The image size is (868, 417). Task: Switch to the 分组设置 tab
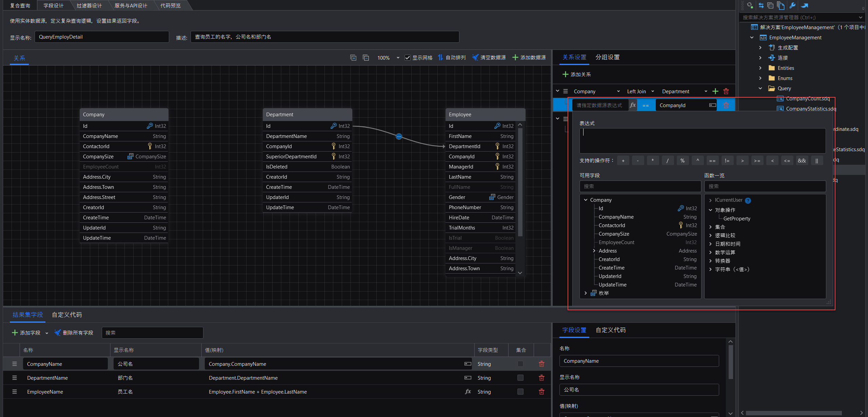[x=608, y=57]
